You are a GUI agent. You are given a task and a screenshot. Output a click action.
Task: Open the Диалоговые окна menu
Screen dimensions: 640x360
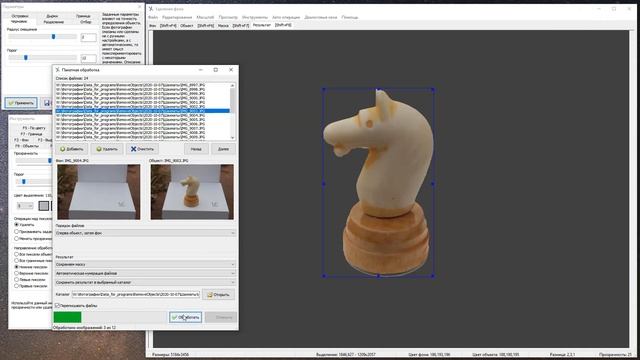(x=321, y=18)
